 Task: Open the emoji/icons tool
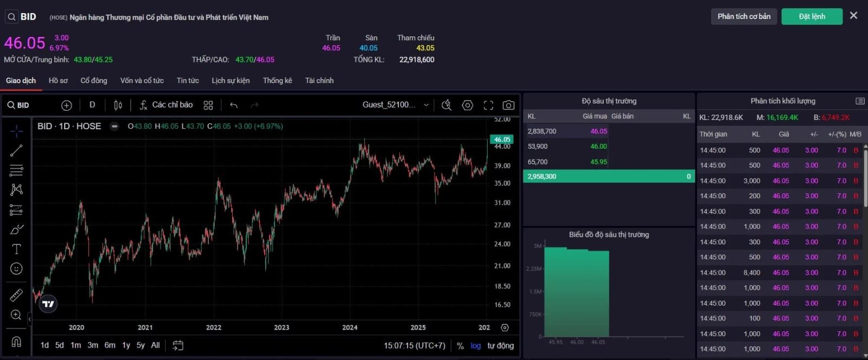[16, 268]
